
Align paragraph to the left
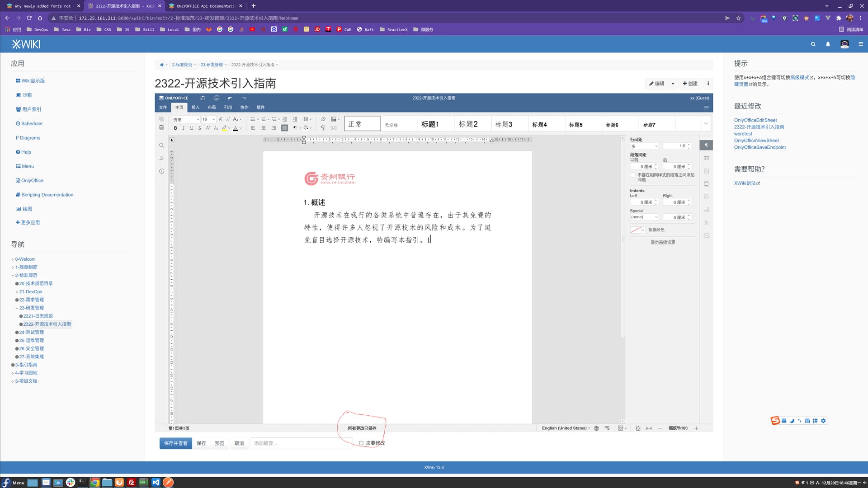coord(253,128)
